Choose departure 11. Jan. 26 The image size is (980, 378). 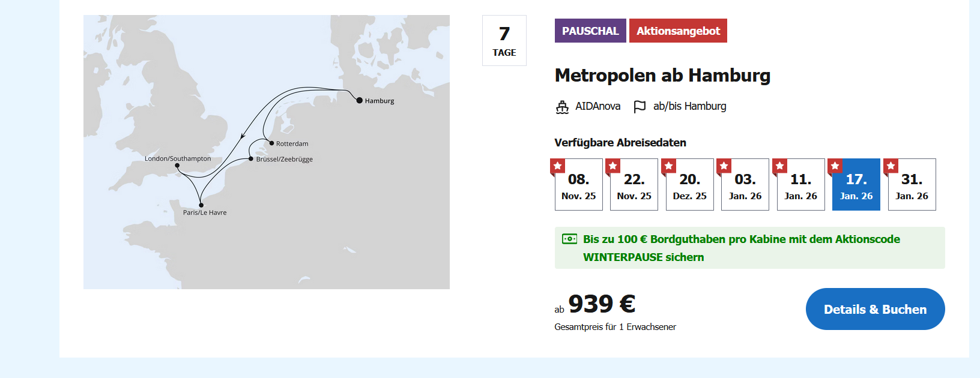tap(800, 186)
